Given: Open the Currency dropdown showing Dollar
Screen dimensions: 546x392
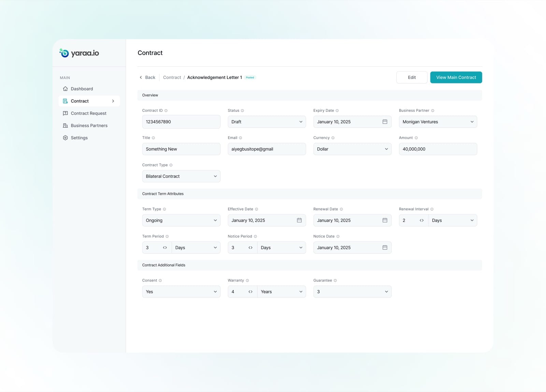Looking at the screenshot, I should click(x=352, y=149).
